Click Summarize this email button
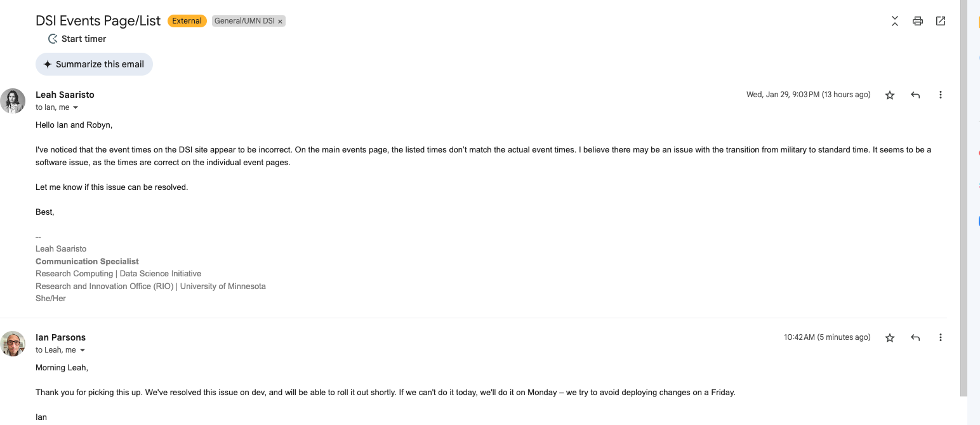Image resolution: width=980 pixels, height=425 pixels. pyautogui.click(x=94, y=64)
